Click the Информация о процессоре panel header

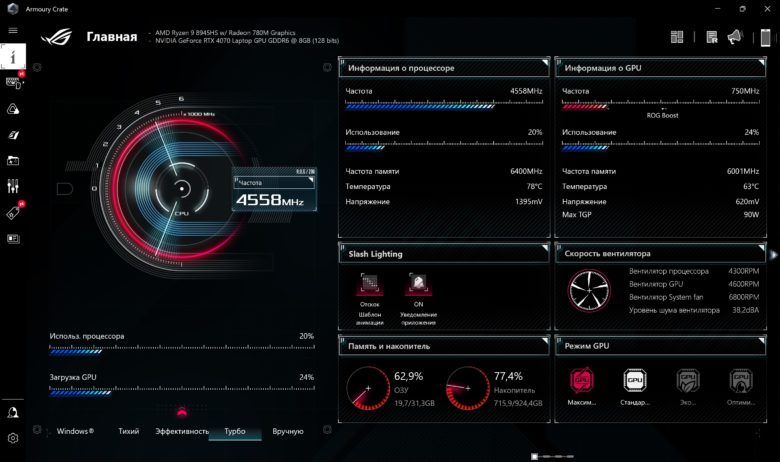444,68
